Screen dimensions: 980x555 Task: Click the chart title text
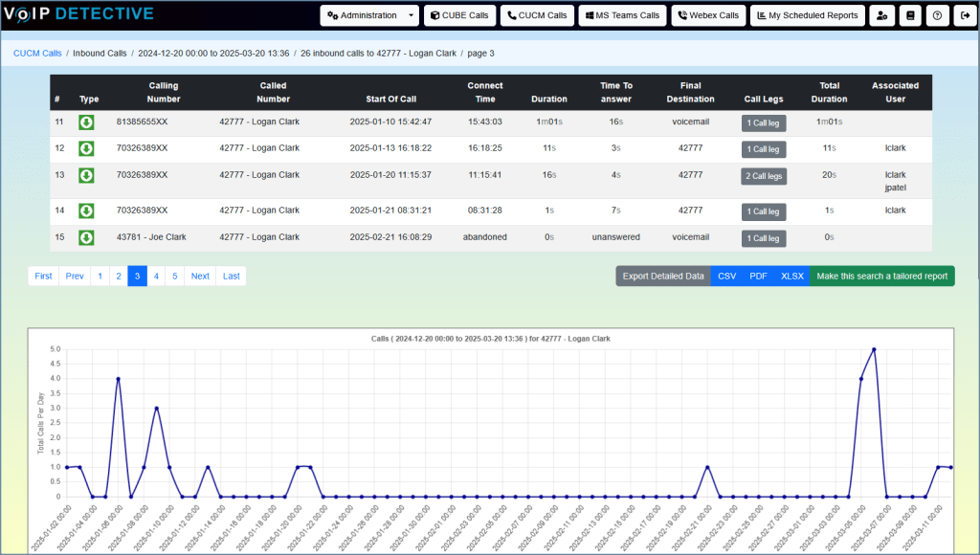491,339
